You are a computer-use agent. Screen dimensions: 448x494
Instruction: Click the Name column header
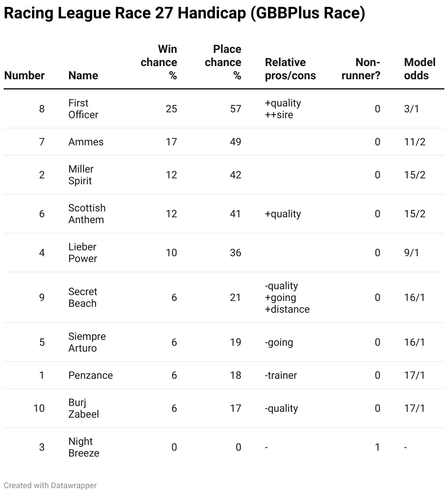tap(83, 75)
